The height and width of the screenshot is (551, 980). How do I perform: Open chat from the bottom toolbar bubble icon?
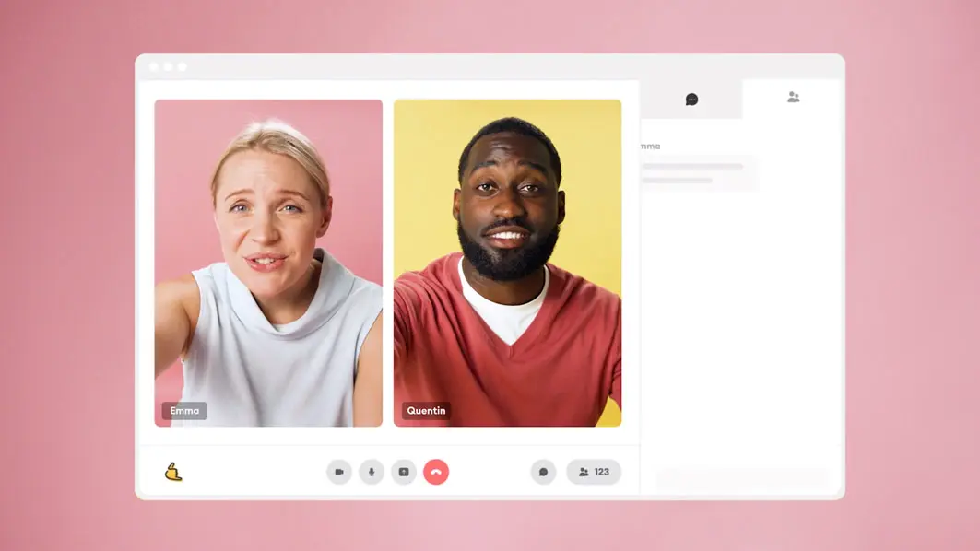[x=543, y=472]
